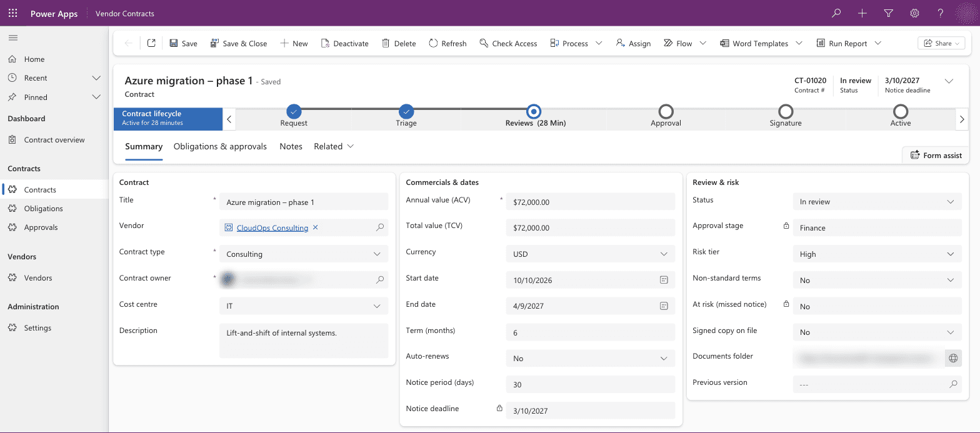980x433 pixels.
Task: Click the Vendor lookup search icon
Action: click(380, 227)
